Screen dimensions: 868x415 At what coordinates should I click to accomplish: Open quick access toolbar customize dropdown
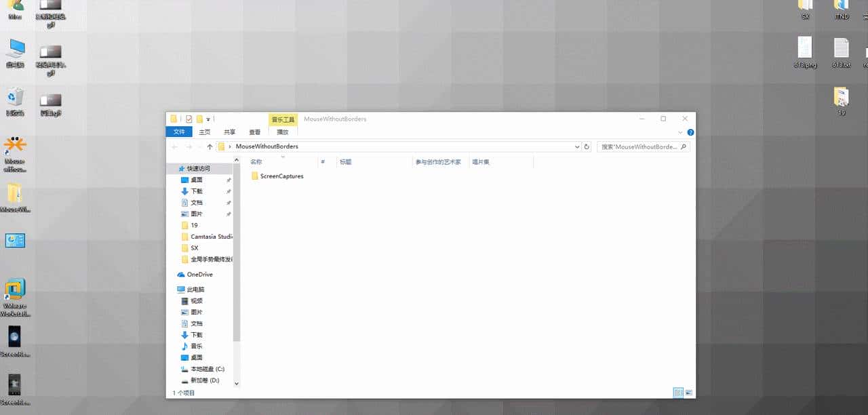point(208,119)
